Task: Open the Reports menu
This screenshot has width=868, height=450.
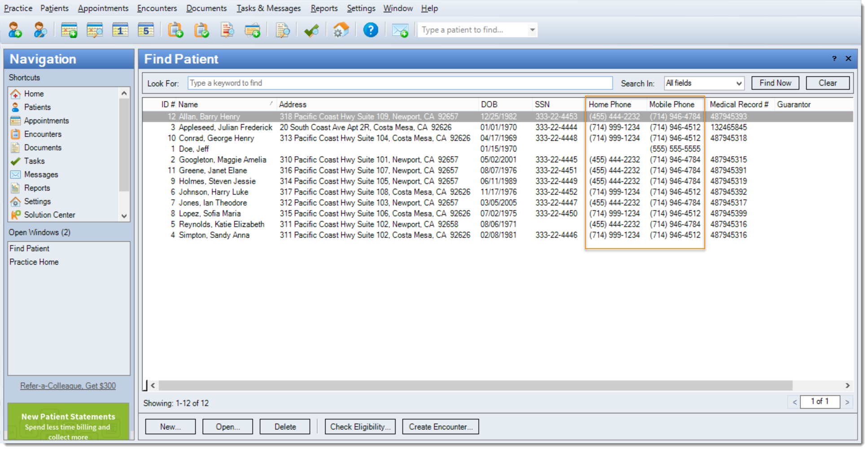Action: (x=324, y=8)
